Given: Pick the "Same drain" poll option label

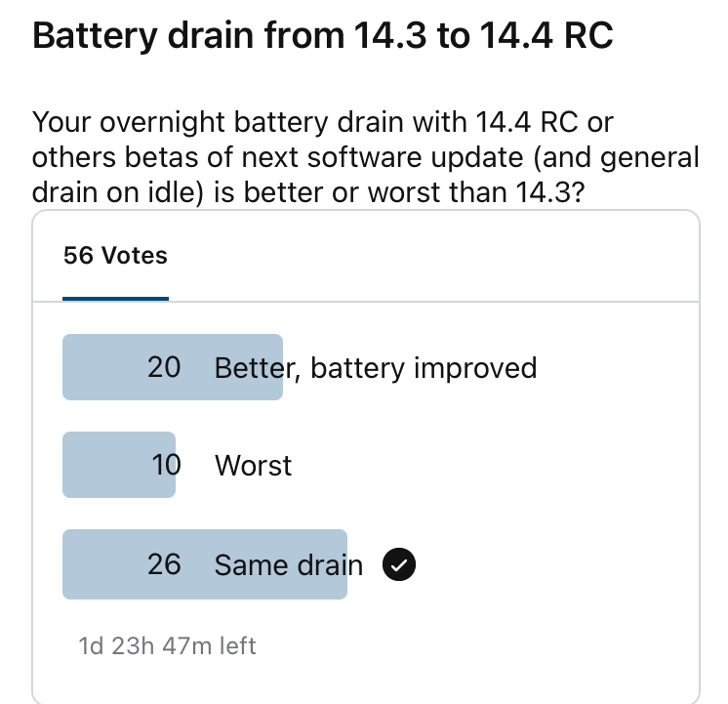Looking at the screenshot, I should click(x=288, y=564).
